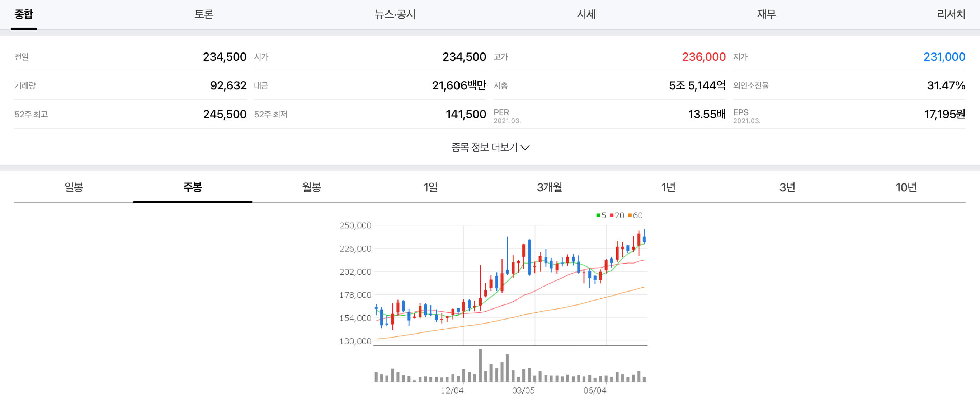Click the 52주 최저 value 141,500
The width and height of the screenshot is (980, 400).
tap(466, 114)
